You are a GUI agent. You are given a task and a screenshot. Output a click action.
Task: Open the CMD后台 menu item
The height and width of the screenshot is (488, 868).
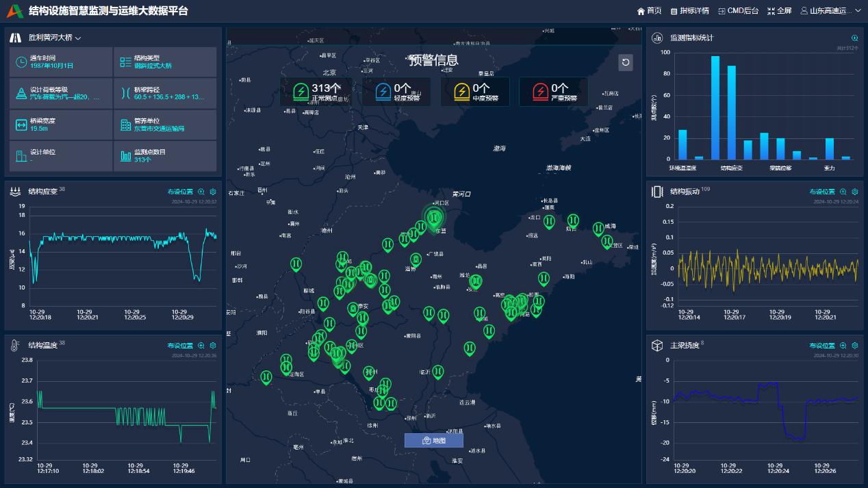(738, 11)
